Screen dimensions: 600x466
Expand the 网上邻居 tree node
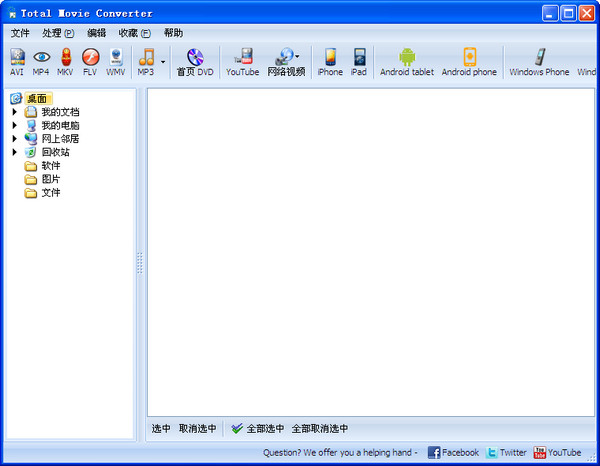(x=15, y=139)
